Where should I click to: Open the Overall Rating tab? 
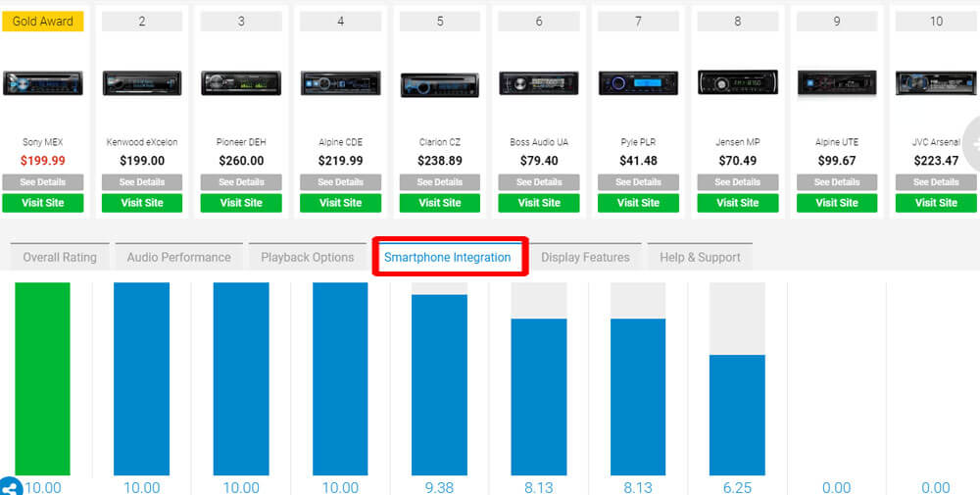tap(60, 257)
